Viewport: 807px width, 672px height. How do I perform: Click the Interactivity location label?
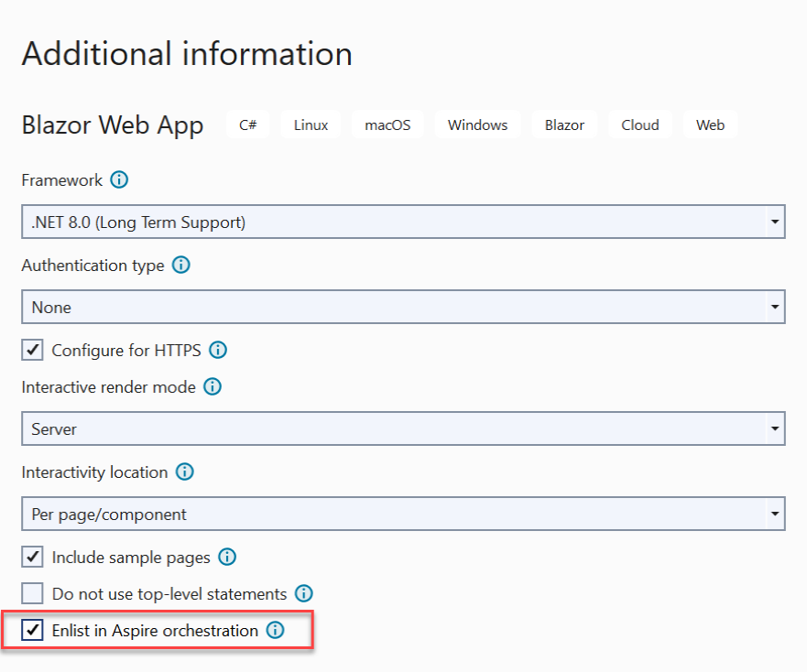click(94, 472)
